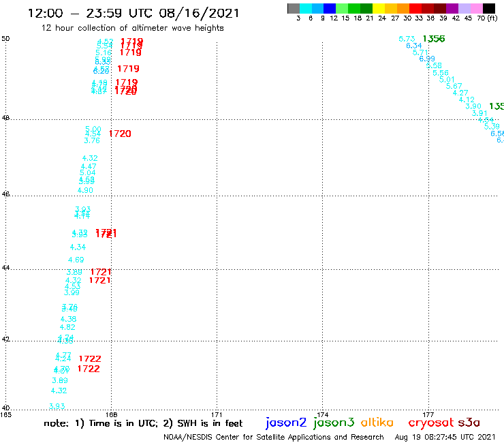Click the wave height value '4.47'
The height and width of the screenshot is (443, 504).
(89, 166)
